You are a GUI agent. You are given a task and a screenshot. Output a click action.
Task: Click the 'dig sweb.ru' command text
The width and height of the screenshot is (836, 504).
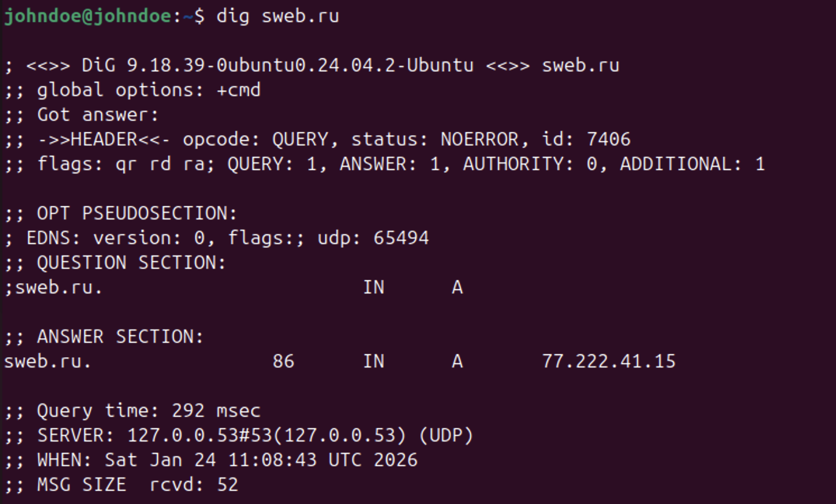tap(278, 16)
